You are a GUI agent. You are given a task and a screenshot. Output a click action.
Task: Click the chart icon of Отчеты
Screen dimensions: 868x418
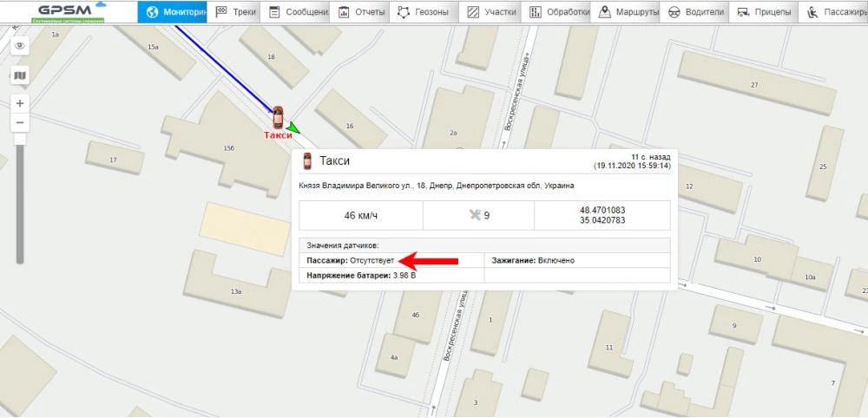point(344,12)
